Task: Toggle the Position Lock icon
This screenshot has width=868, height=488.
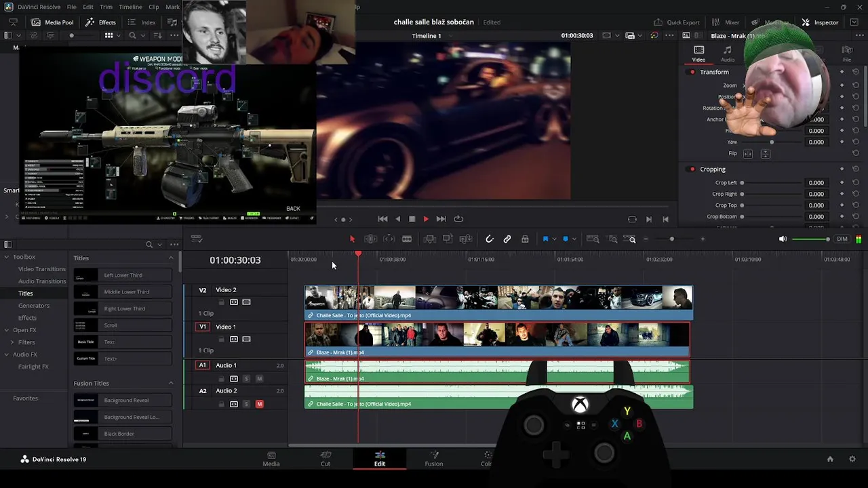Action: click(525, 239)
